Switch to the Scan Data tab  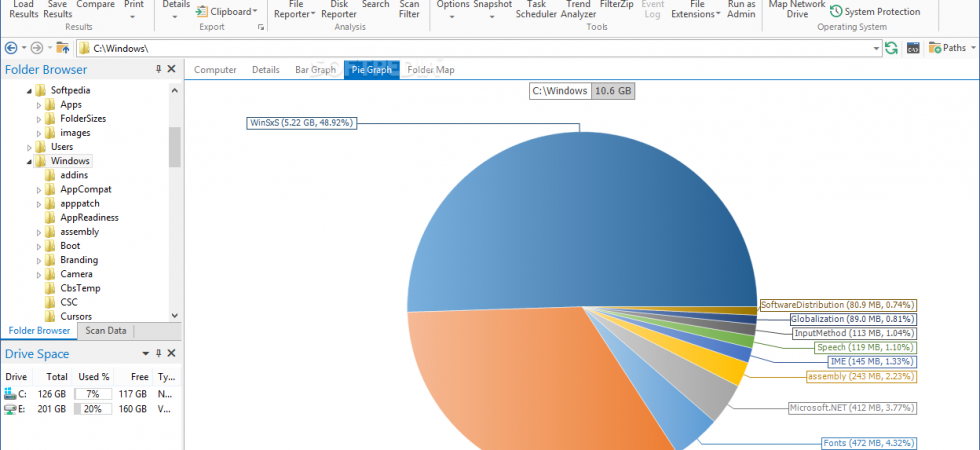point(106,331)
